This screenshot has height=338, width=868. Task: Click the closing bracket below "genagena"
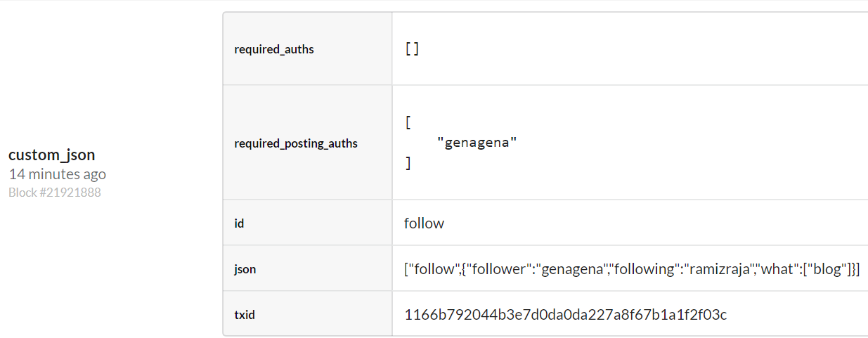tap(408, 163)
